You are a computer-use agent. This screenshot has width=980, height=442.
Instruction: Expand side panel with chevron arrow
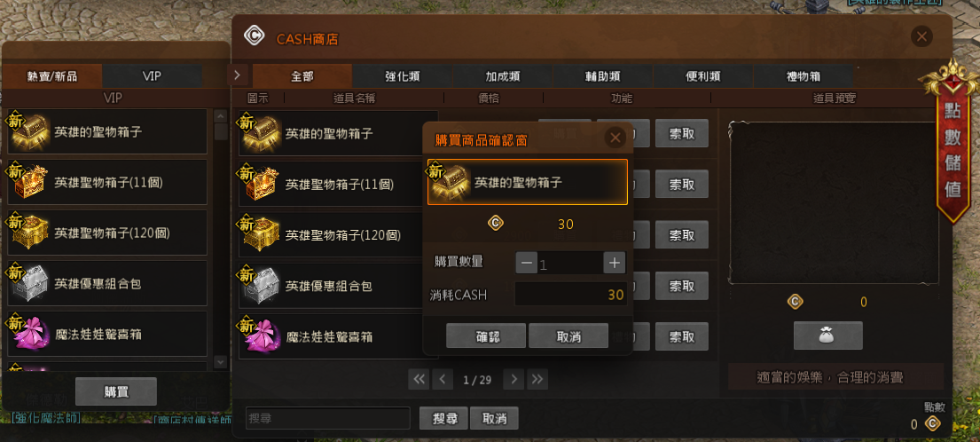point(237,75)
